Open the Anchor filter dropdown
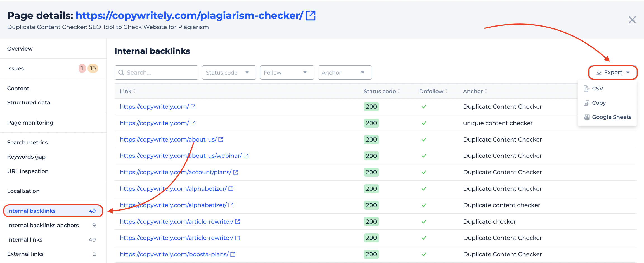Image resolution: width=644 pixels, height=263 pixels. point(345,73)
